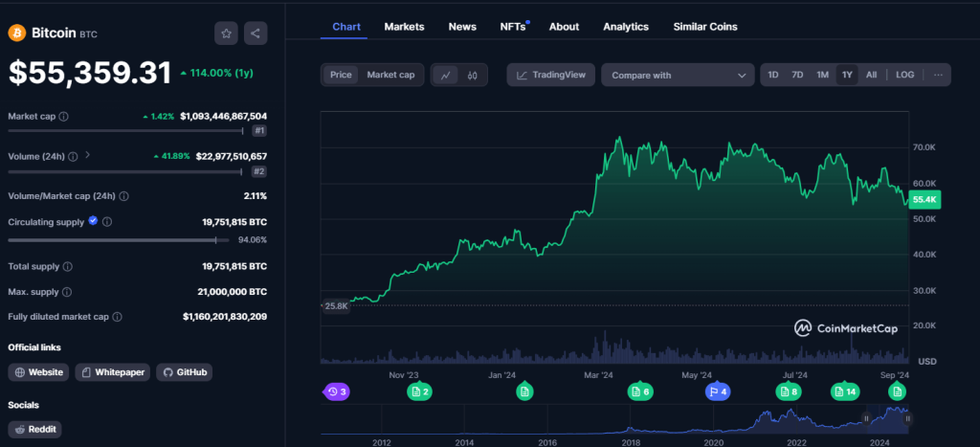Open Volume/Market cap (24h) info icon
This screenshot has width=980, height=447.
[x=123, y=196]
